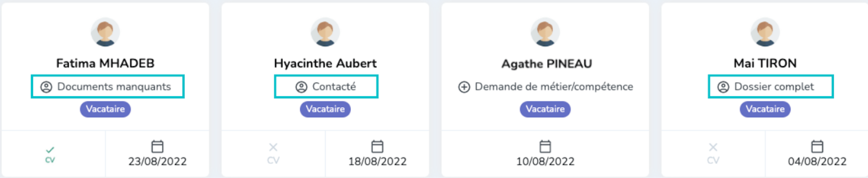Click Fatima MHADEB's Vacataire badge

click(105, 109)
